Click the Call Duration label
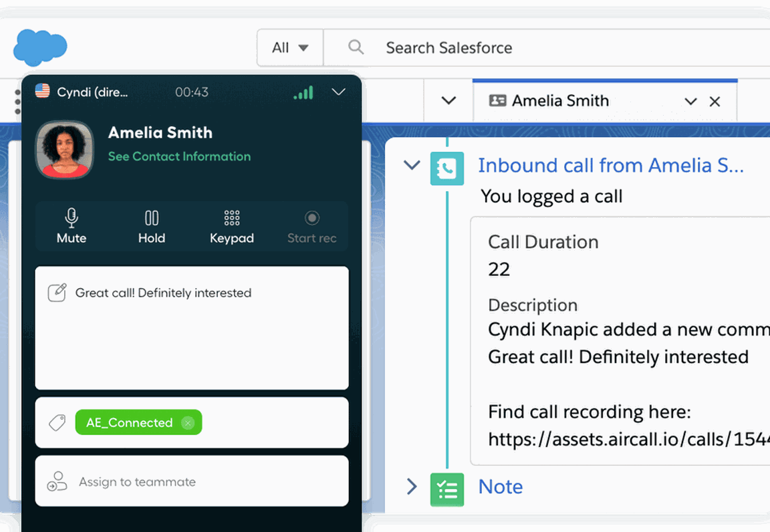Image resolution: width=770 pixels, height=532 pixels. tap(543, 242)
